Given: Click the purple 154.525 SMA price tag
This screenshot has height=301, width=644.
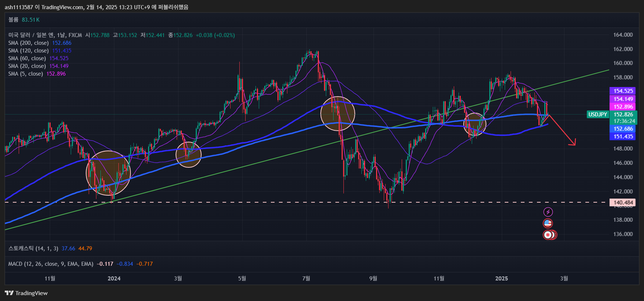Looking at the screenshot, I should click(623, 91).
